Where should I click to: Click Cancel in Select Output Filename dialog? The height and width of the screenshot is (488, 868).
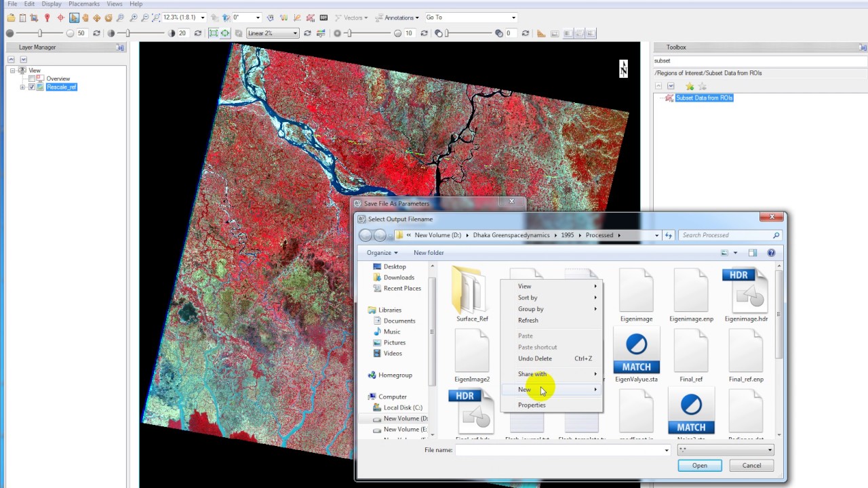[751, 466]
